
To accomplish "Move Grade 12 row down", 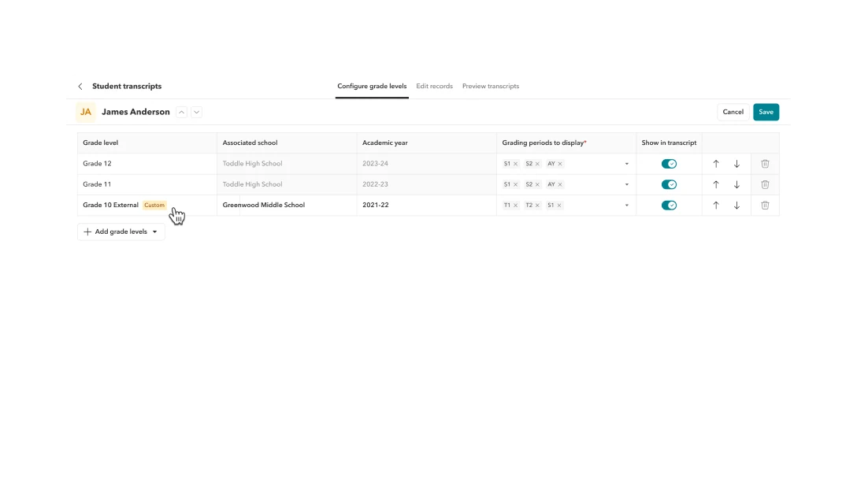I will coord(736,164).
